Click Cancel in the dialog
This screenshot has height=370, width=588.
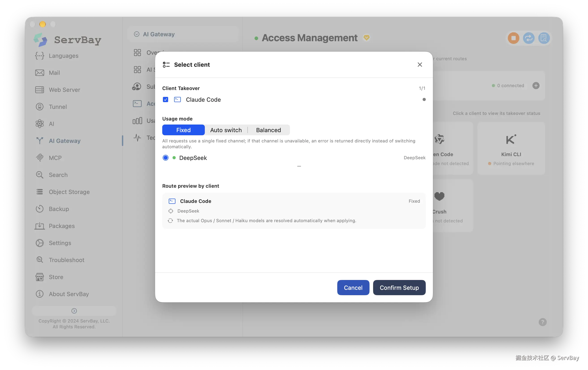353,288
